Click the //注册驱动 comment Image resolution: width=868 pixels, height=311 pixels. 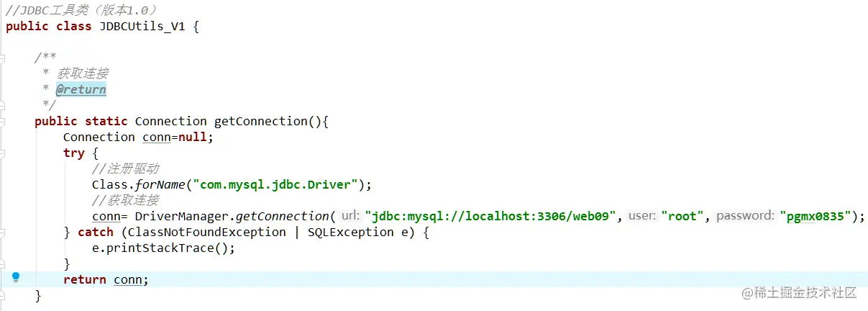(x=125, y=168)
